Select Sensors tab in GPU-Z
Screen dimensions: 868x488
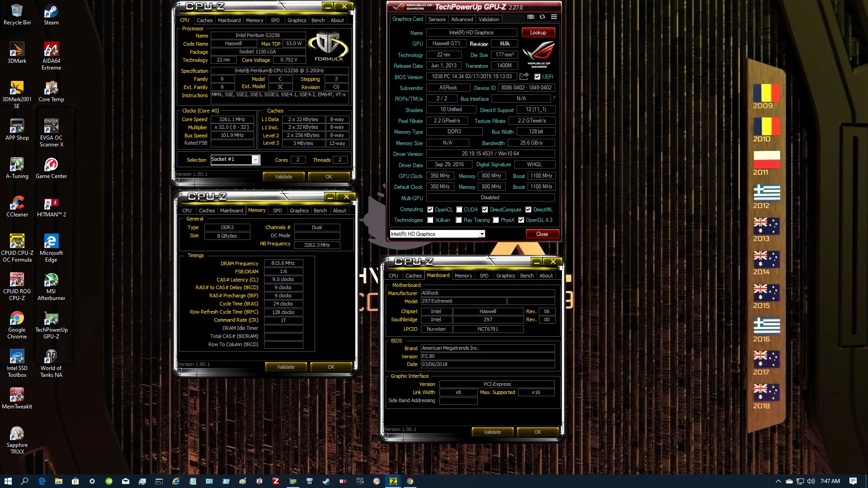(x=437, y=19)
